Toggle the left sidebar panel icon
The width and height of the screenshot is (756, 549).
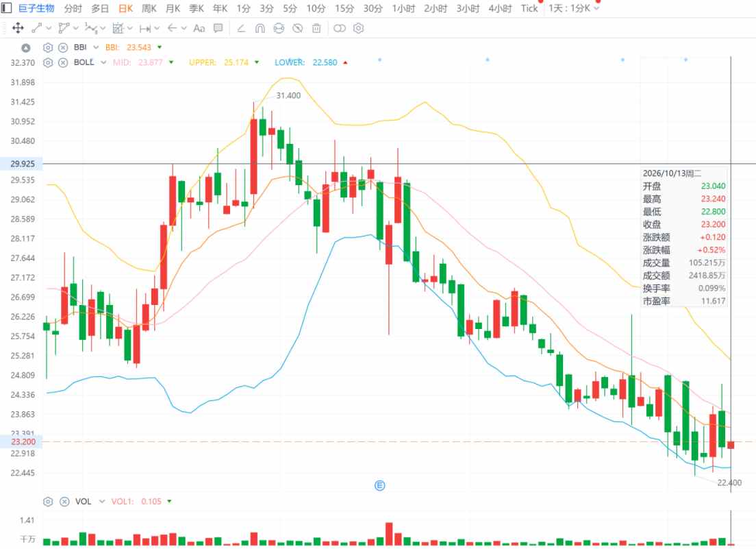click(x=6, y=8)
